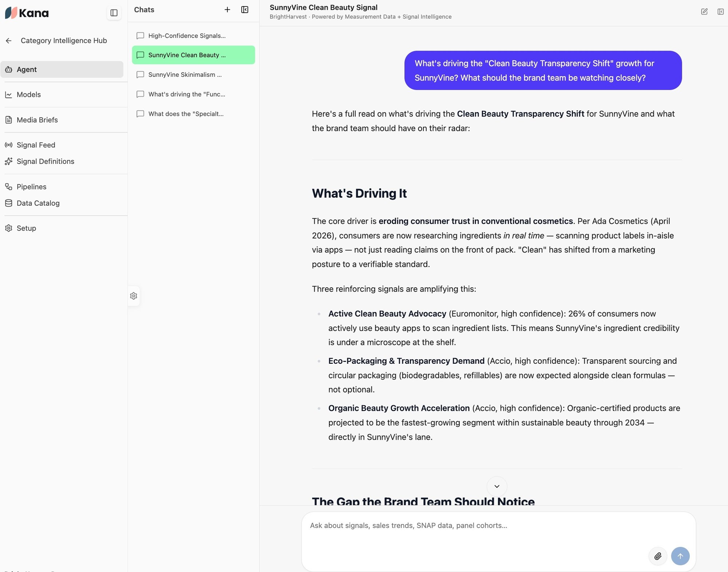Open the High-Confidence Signals chat
Viewport: 728px width, 572px height.
click(x=193, y=36)
